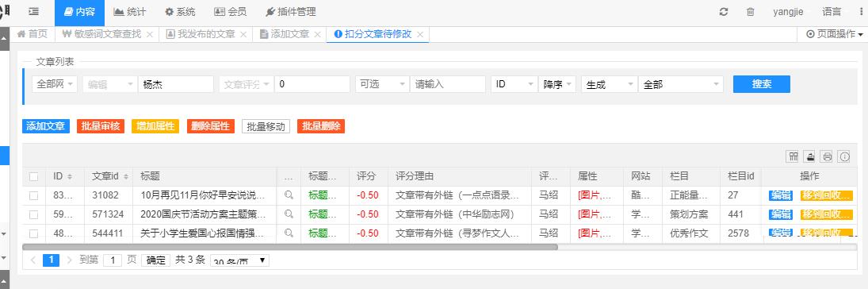This screenshot has height=289, width=868.
Task: Check the row for article 544411
Action: (x=34, y=233)
